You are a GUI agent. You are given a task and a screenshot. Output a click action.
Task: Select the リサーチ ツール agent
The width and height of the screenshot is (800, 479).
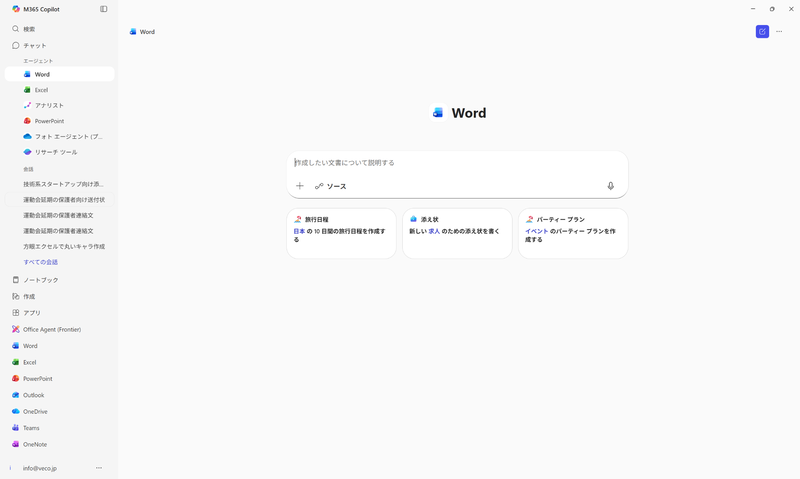pyautogui.click(x=59, y=152)
